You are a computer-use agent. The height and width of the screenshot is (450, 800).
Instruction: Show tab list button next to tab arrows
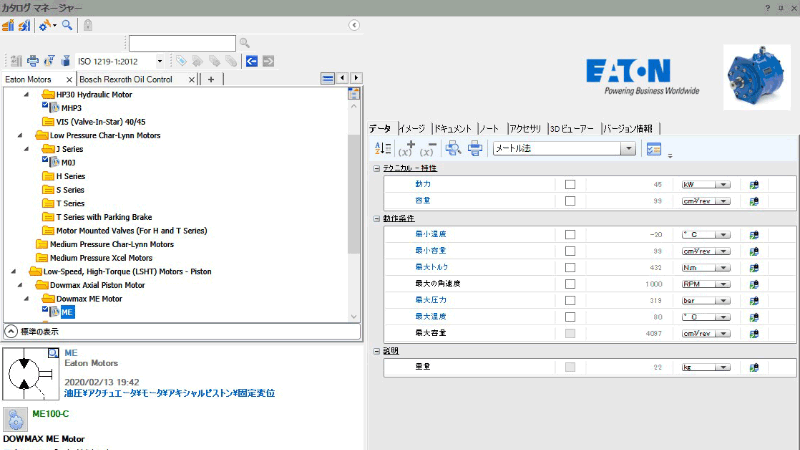pos(328,79)
